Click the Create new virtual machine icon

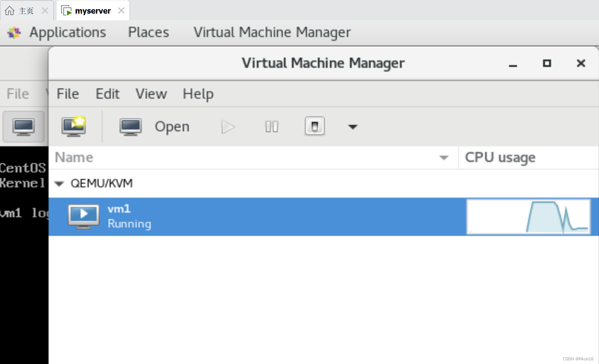tap(74, 126)
